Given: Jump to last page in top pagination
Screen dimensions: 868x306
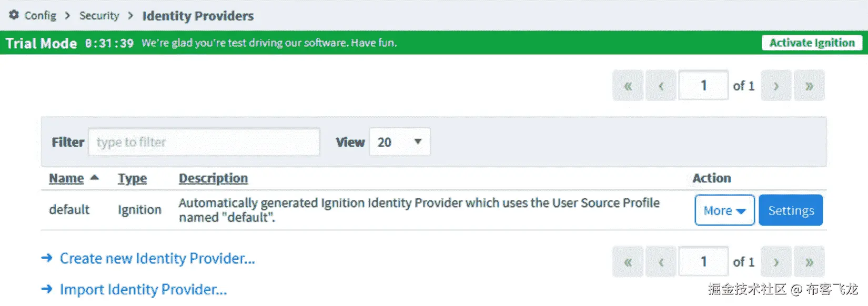Looking at the screenshot, I should (809, 86).
